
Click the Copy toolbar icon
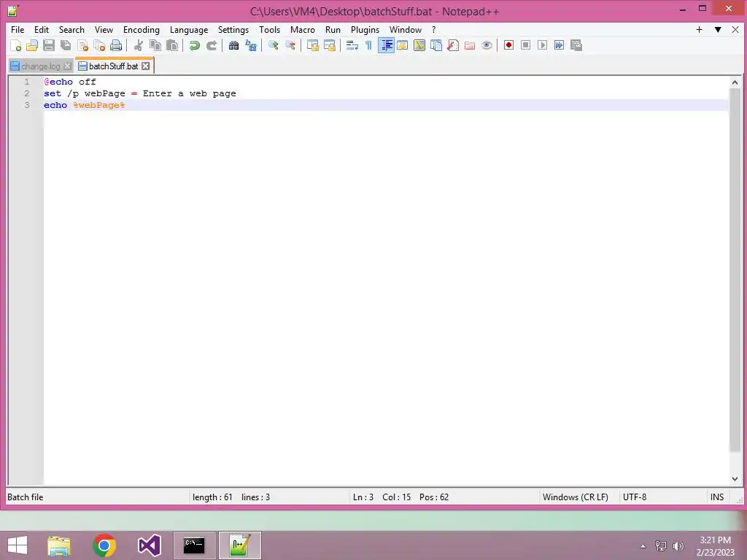(x=155, y=45)
